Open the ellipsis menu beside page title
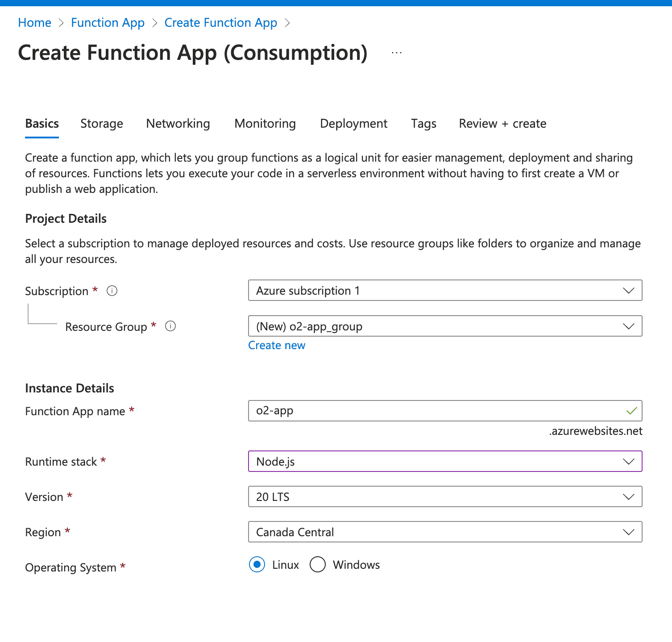The width and height of the screenshot is (672, 642). point(396,52)
